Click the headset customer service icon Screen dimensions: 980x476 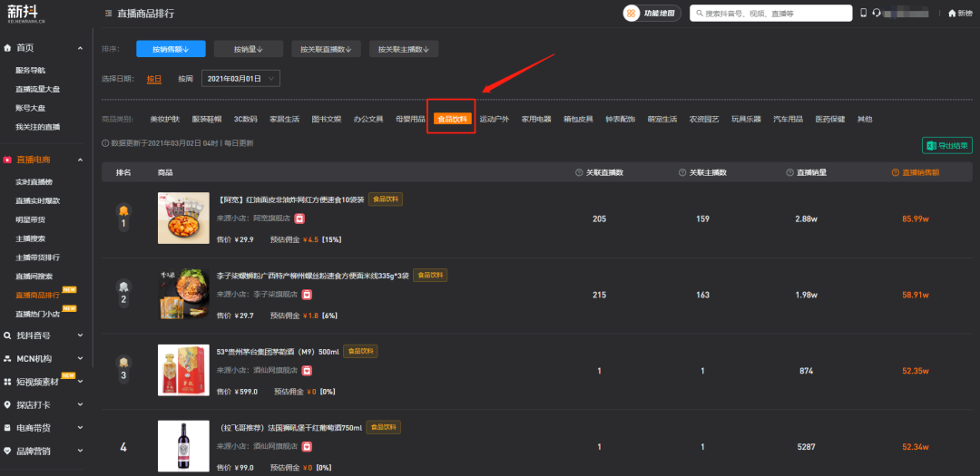coord(877,14)
